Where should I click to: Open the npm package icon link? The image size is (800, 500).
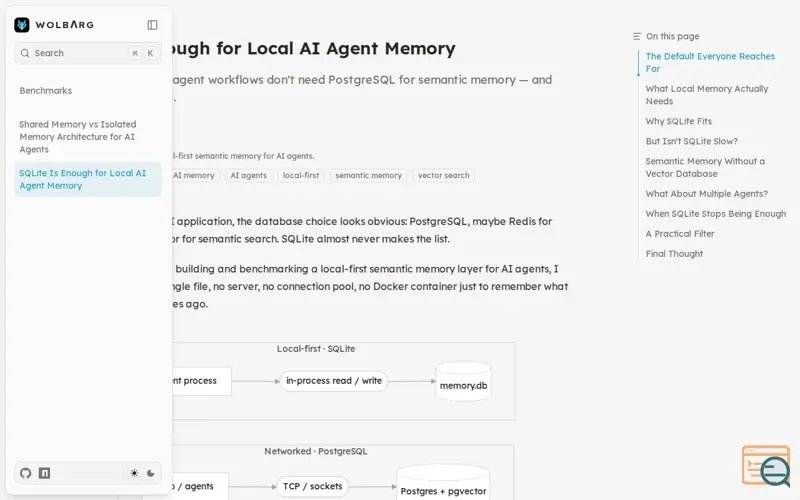[44, 473]
